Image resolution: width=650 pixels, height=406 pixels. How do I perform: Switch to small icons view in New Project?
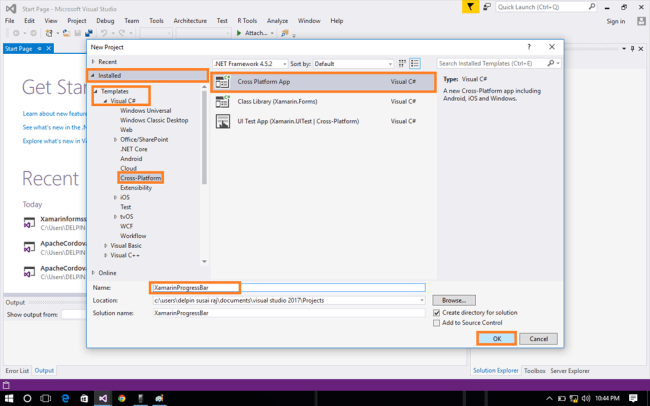click(402, 63)
